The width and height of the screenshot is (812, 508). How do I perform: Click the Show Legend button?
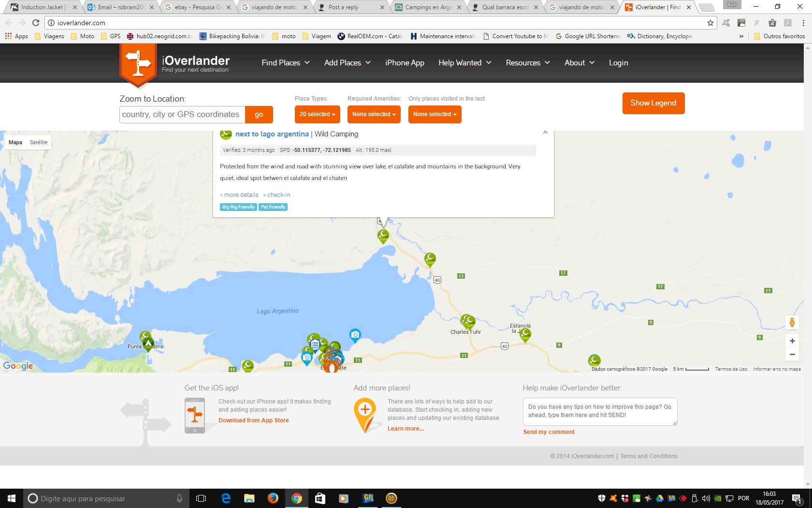pos(653,103)
